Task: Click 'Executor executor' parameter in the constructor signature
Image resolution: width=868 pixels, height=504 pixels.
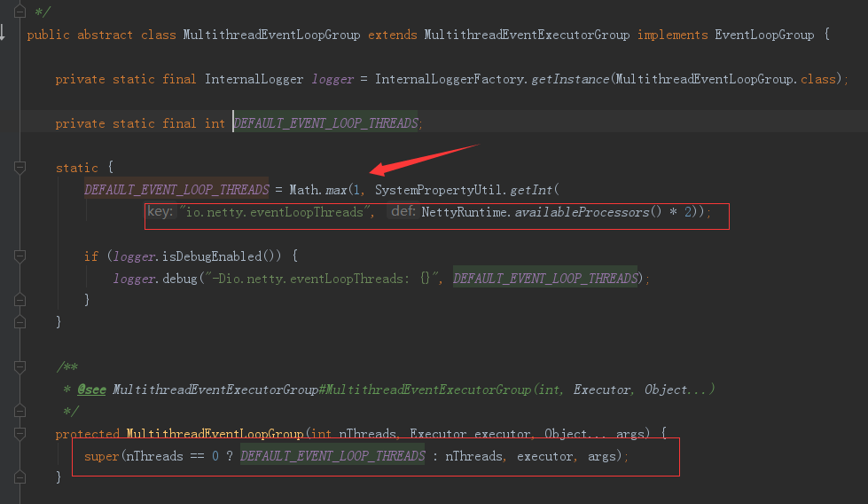Action: (x=471, y=434)
